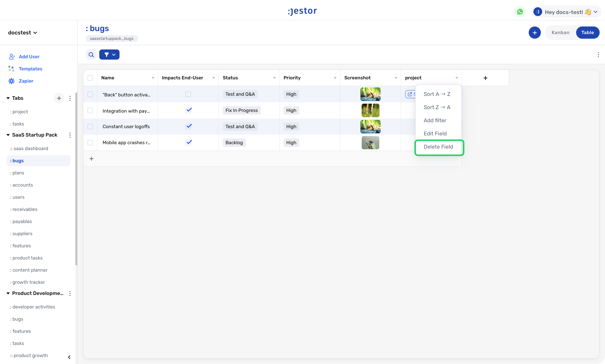Choose Delete Field from the menu
Image resolution: width=605 pixels, height=364 pixels.
tap(438, 147)
